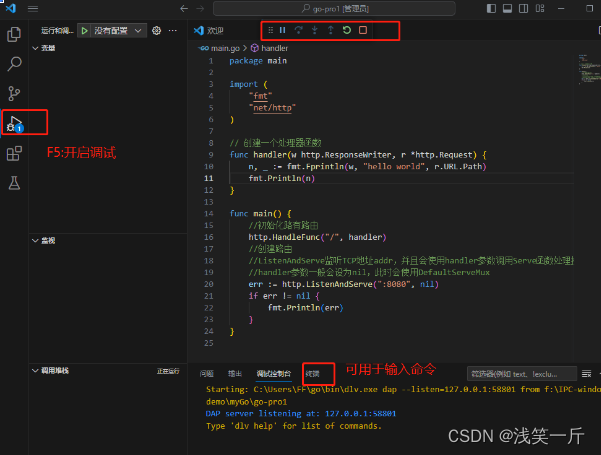Click the code minimap preview
Image resolution: width=601 pixels, height=455 pixels.
[589, 69]
